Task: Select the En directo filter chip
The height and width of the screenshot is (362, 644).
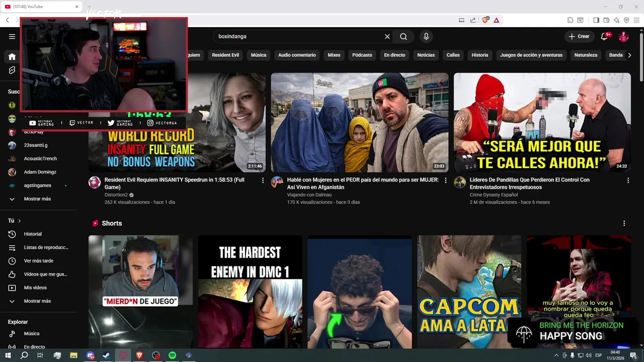Action: tap(394, 55)
